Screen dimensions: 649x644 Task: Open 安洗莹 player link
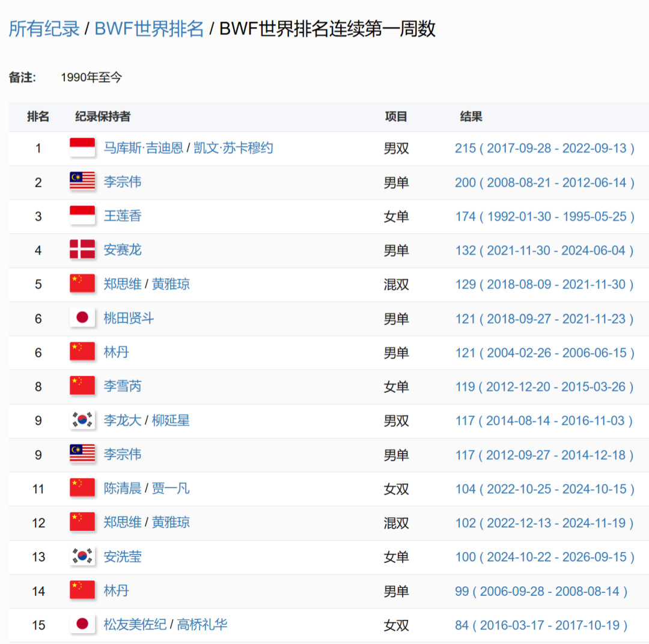[123, 556]
